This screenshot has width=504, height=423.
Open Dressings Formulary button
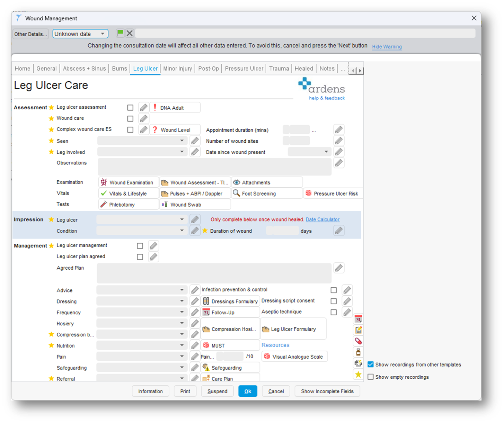pyautogui.click(x=230, y=301)
